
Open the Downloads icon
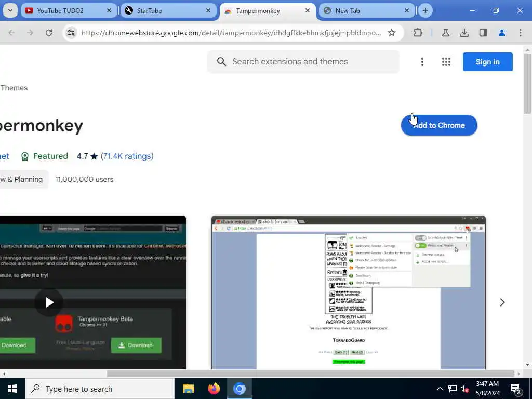pos(464,33)
